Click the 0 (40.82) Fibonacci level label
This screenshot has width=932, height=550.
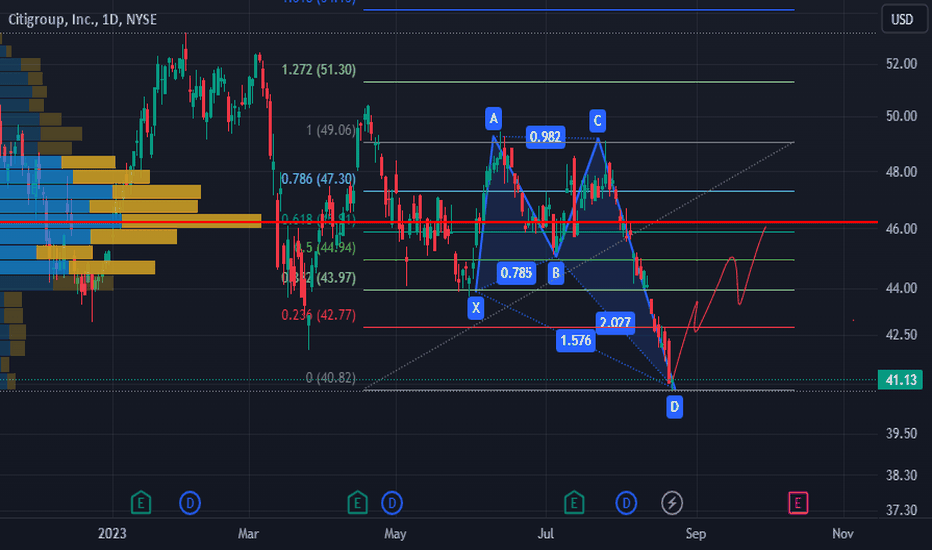point(330,378)
